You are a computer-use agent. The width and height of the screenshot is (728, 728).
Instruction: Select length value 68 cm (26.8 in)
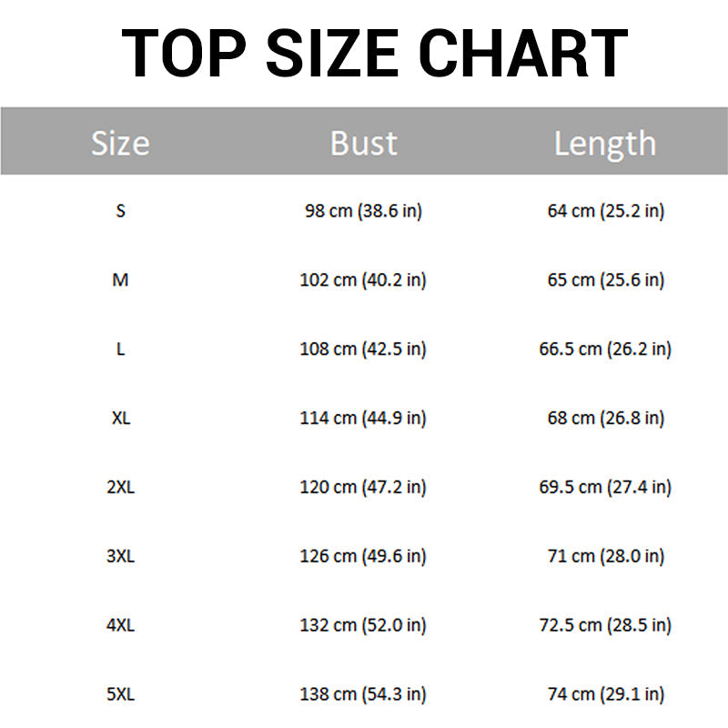(x=606, y=419)
